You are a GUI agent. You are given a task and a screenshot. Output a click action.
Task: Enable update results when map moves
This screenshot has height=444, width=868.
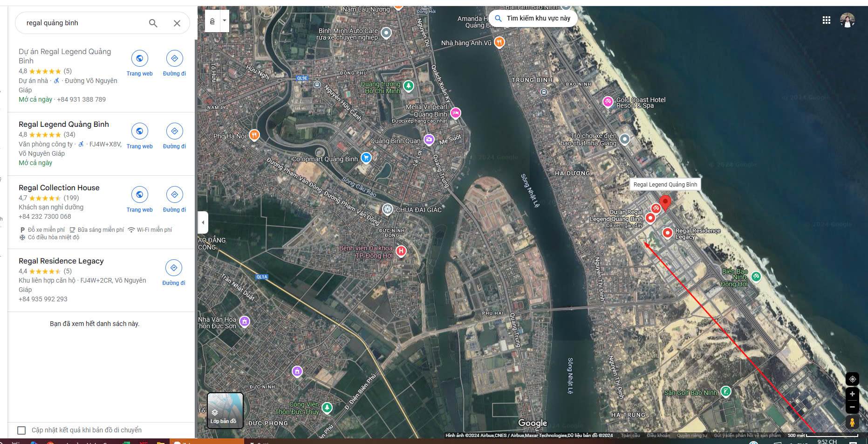21,430
